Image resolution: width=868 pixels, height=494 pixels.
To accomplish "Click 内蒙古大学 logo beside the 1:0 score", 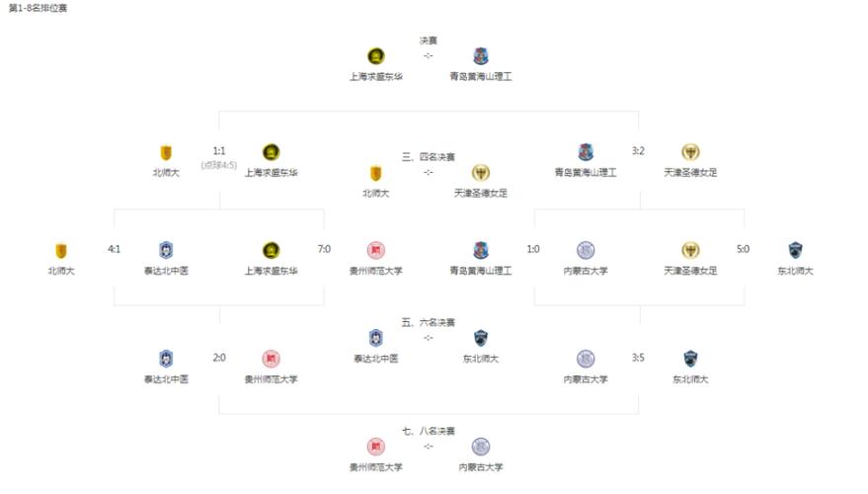I will pyautogui.click(x=586, y=251).
